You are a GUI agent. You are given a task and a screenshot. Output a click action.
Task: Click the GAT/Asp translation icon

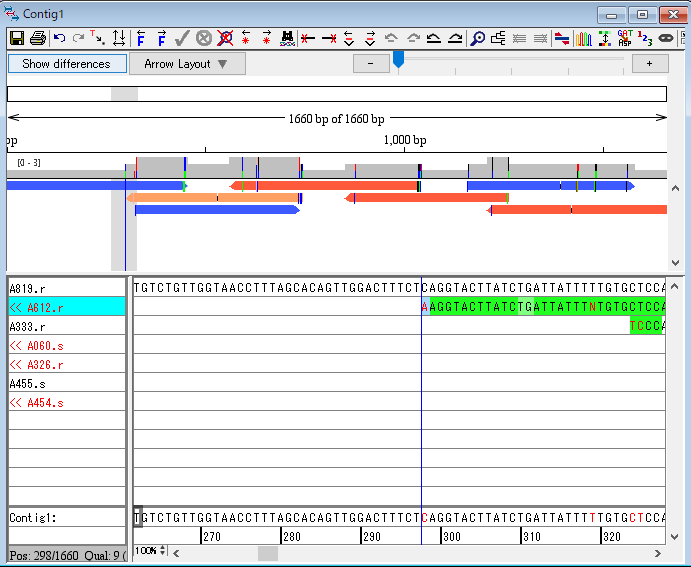625,38
